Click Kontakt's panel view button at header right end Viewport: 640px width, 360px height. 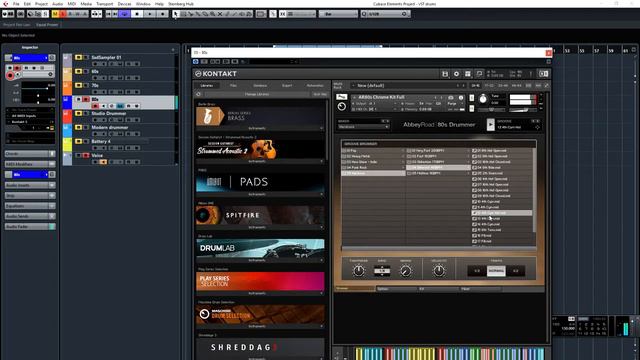tap(544, 74)
